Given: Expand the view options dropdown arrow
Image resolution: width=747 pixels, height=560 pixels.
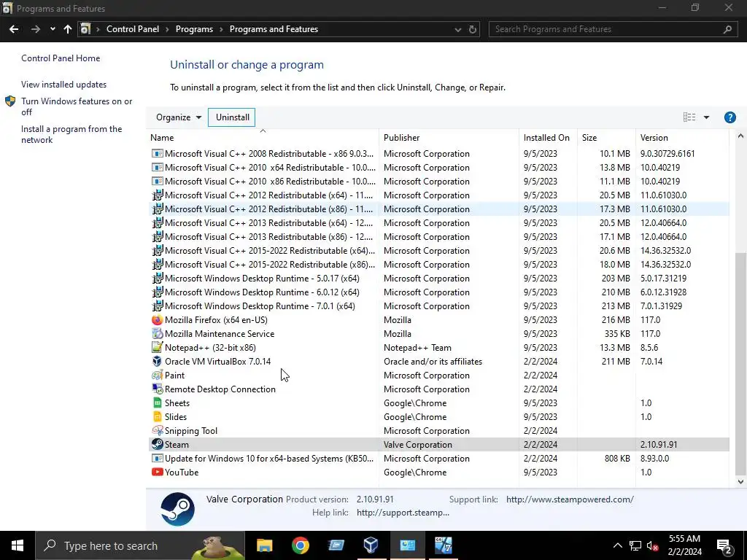Looking at the screenshot, I should (706, 117).
